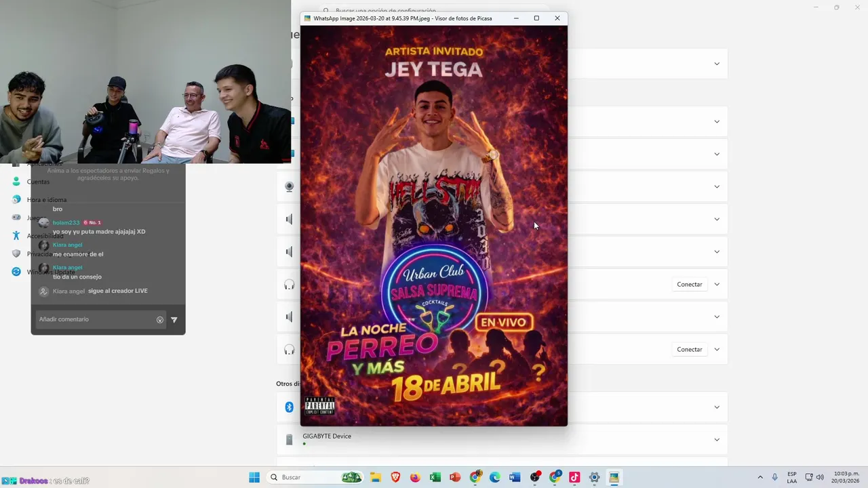
Task: Click the Bluetooth device icon
Action: click(289, 407)
